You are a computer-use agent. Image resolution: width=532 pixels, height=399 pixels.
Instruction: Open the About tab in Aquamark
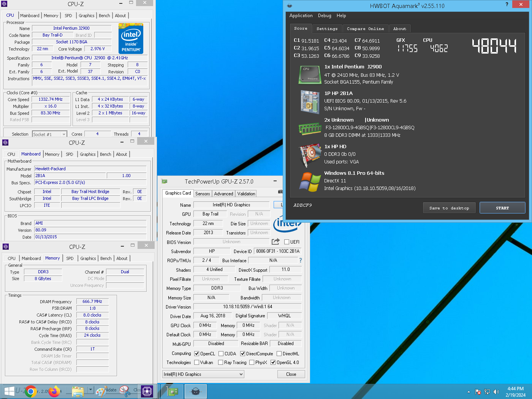pyautogui.click(x=399, y=28)
